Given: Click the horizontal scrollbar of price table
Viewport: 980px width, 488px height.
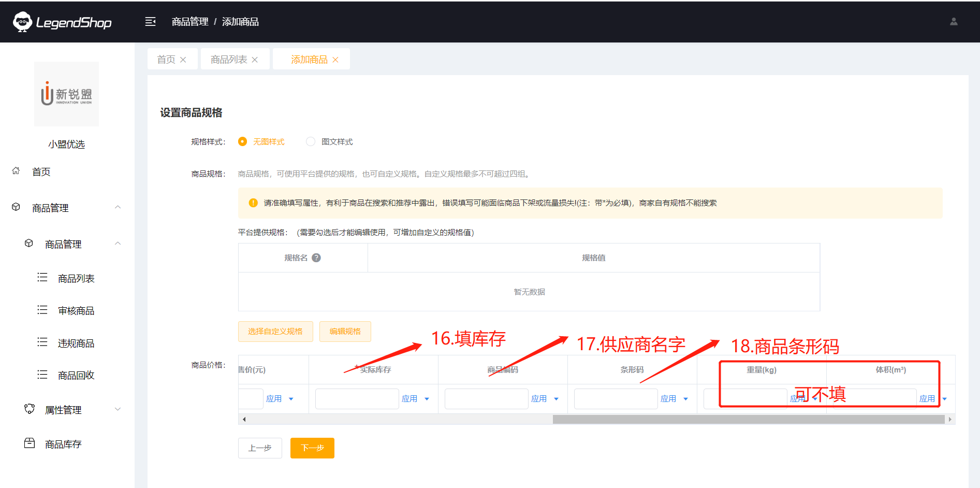Looking at the screenshot, I should pos(748,420).
